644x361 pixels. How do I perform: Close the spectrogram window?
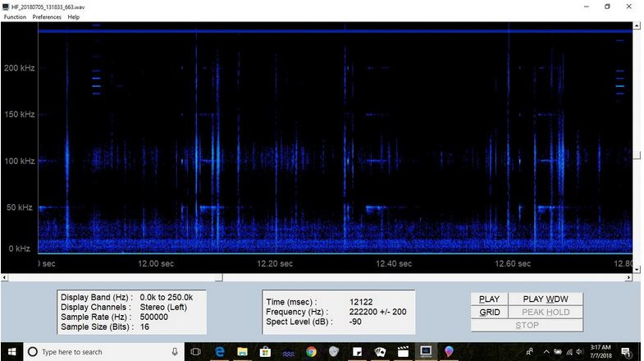point(628,7)
